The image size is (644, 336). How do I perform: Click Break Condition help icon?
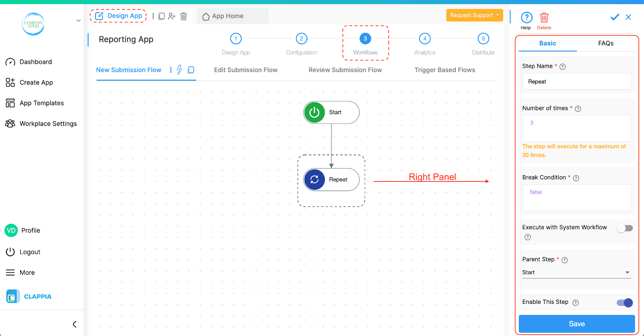click(576, 178)
